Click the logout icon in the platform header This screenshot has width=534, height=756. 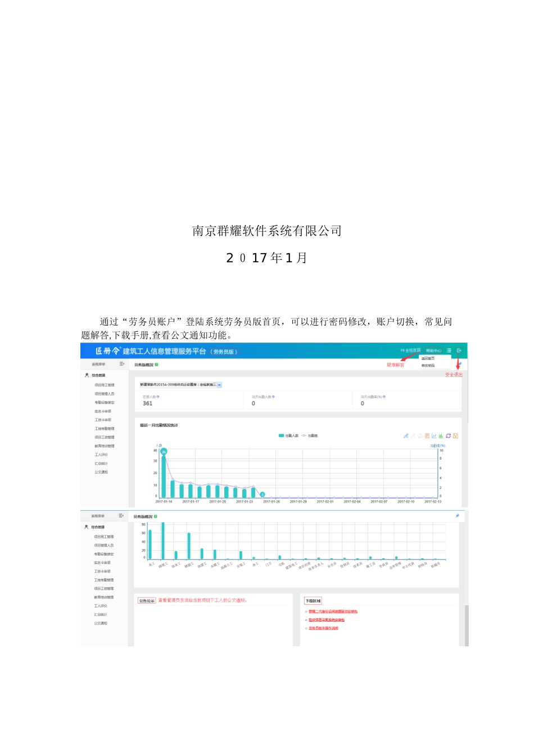[x=459, y=350]
